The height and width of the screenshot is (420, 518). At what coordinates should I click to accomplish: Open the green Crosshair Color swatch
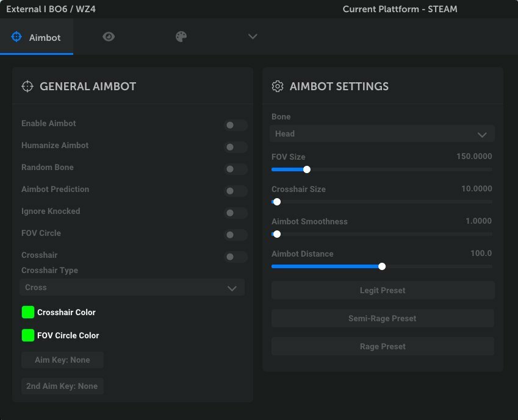pos(27,312)
